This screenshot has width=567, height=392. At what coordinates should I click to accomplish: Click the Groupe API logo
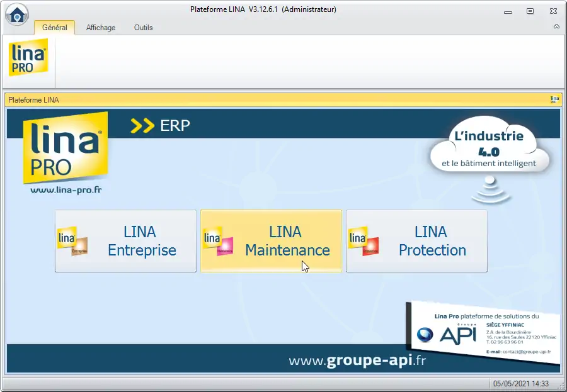tap(446, 335)
